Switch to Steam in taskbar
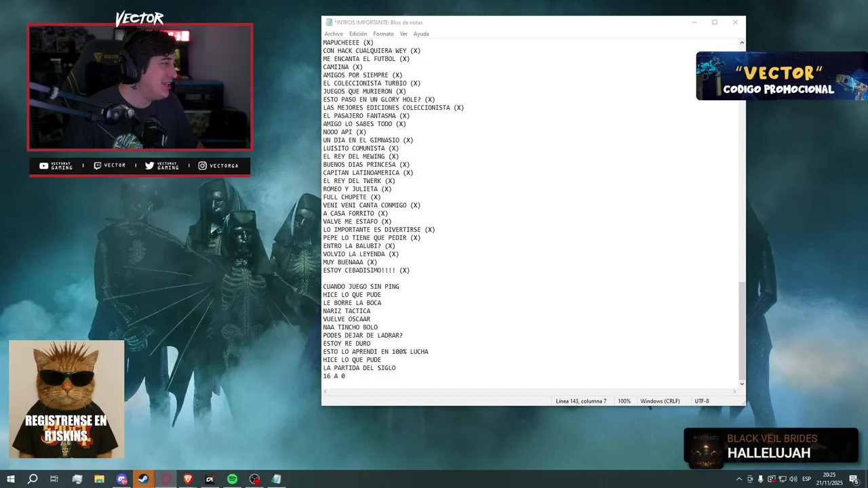This screenshot has width=868, height=488. pyautogui.click(x=144, y=479)
